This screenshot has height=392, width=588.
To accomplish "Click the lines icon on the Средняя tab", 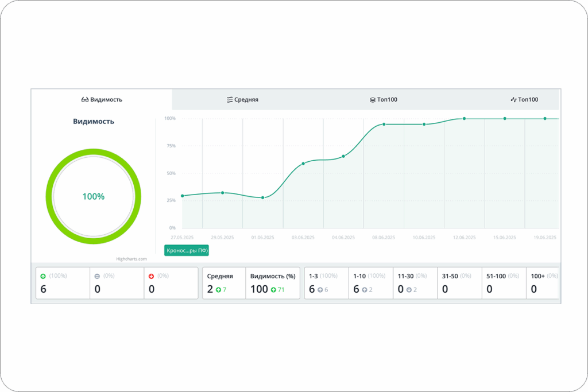I will [x=230, y=100].
